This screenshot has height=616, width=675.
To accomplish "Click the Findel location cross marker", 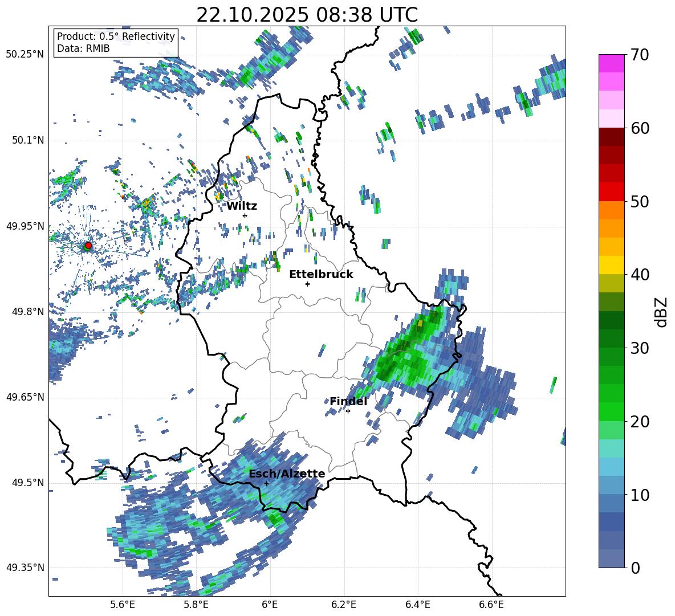I will (x=348, y=411).
